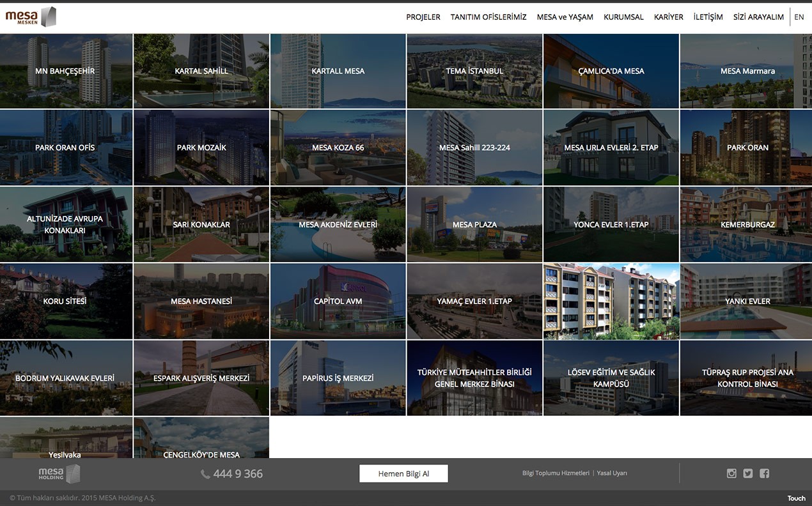
Task: Switch language to EN
Action: (799, 17)
